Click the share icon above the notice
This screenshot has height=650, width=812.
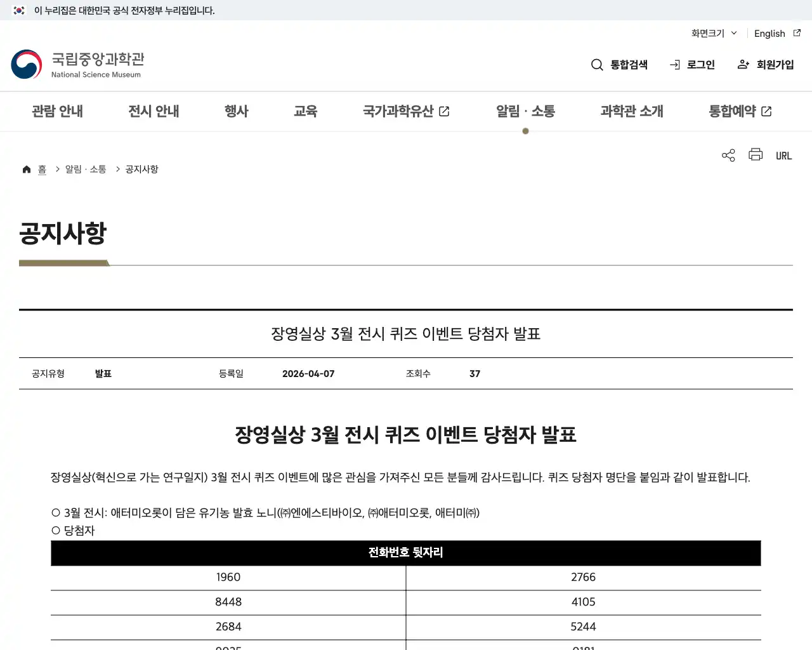(x=728, y=155)
